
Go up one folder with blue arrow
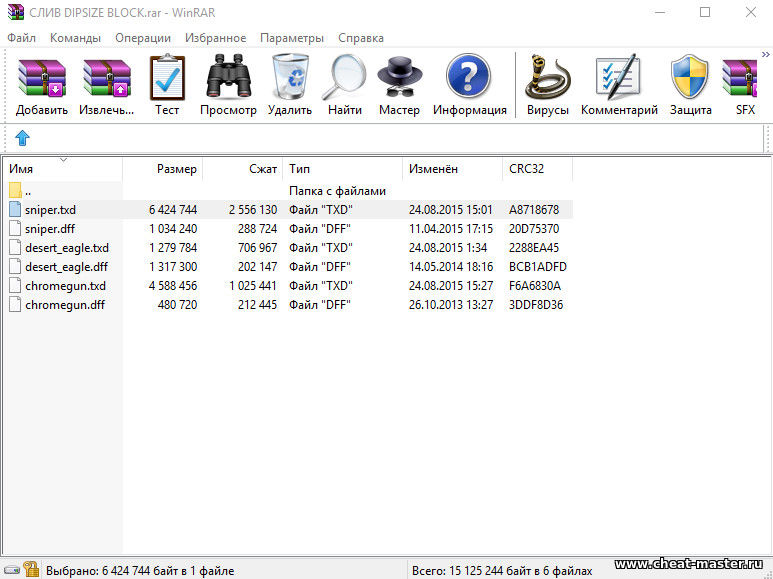[x=22, y=138]
